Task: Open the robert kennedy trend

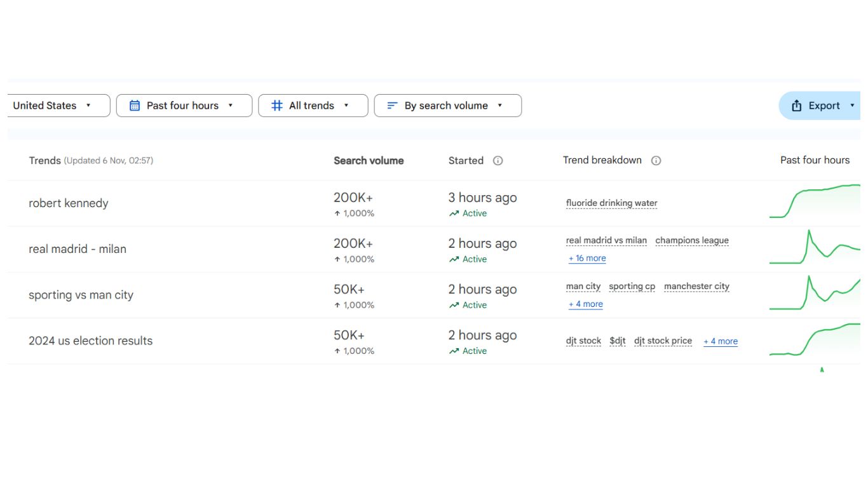Action: [x=69, y=203]
